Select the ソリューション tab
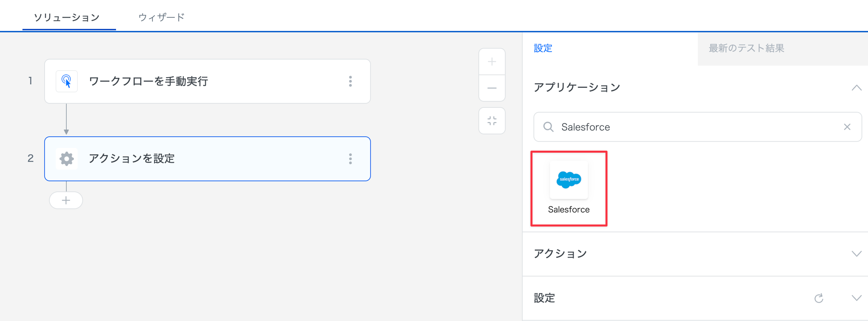This screenshot has width=868, height=321. point(67,17)
